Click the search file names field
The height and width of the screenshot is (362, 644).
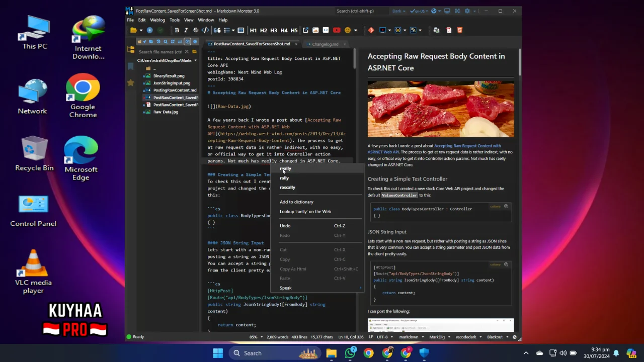160,52
